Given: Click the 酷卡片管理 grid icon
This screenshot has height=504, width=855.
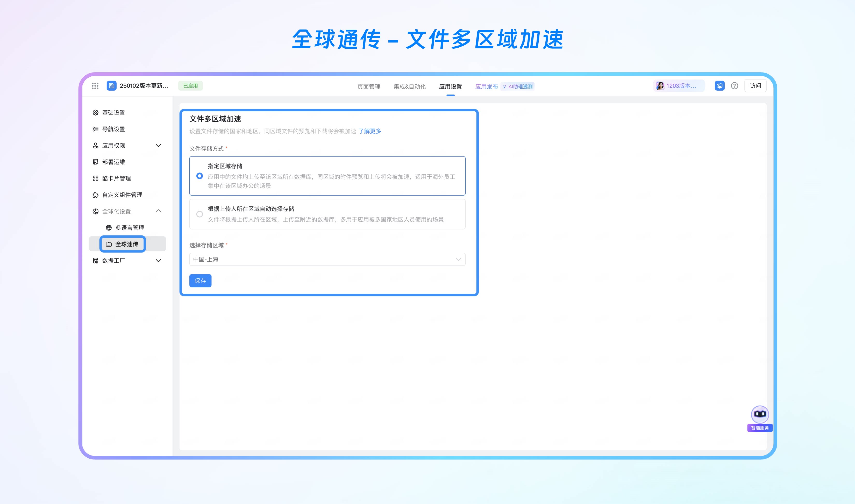Looking at the screenshot, I should pyautogui.click(x=95, y=179).
